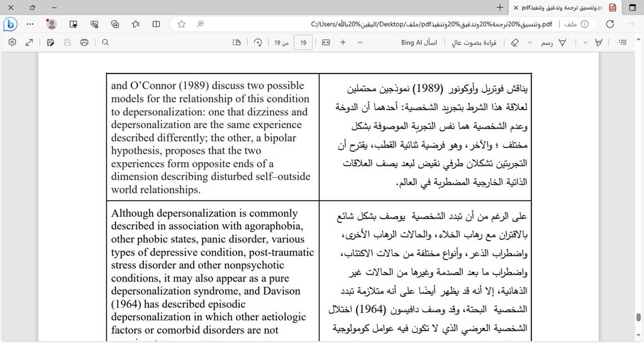Print the PDF document
This screenshot has width=644, height=343.
click(84, 42)
